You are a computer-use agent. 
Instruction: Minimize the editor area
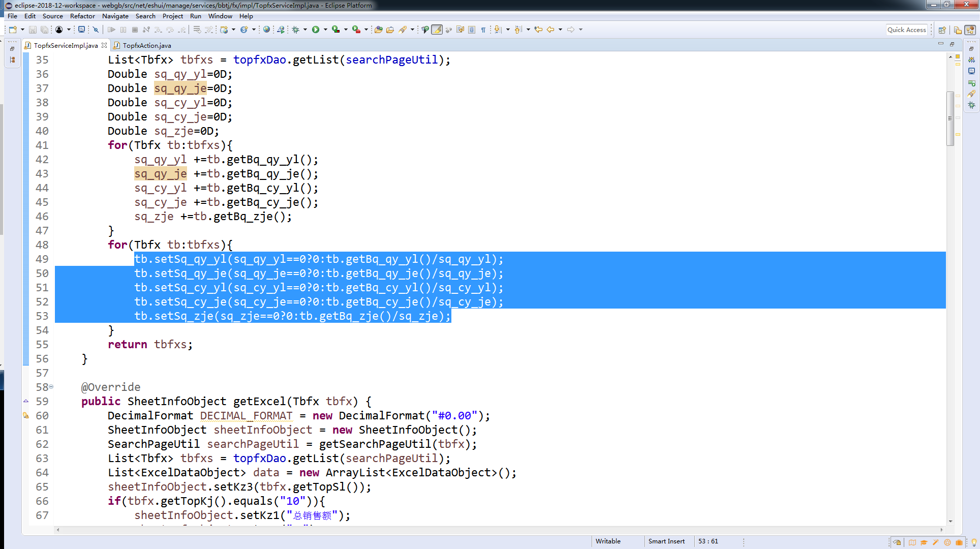[x=940, y=44]
